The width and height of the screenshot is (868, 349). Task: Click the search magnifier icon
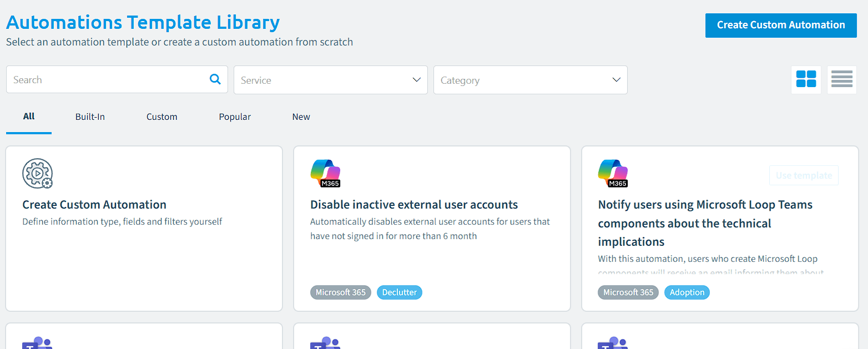215,79
